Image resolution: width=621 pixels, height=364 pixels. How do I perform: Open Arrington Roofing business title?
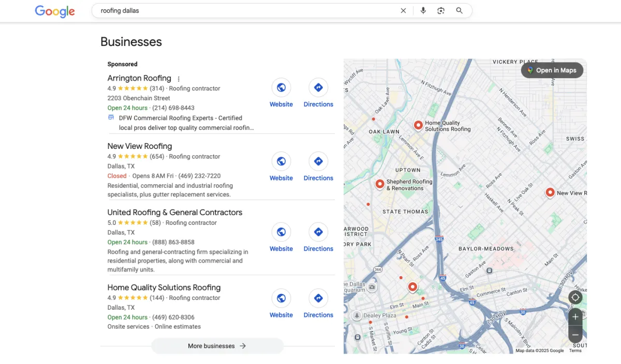click(139, 78)
